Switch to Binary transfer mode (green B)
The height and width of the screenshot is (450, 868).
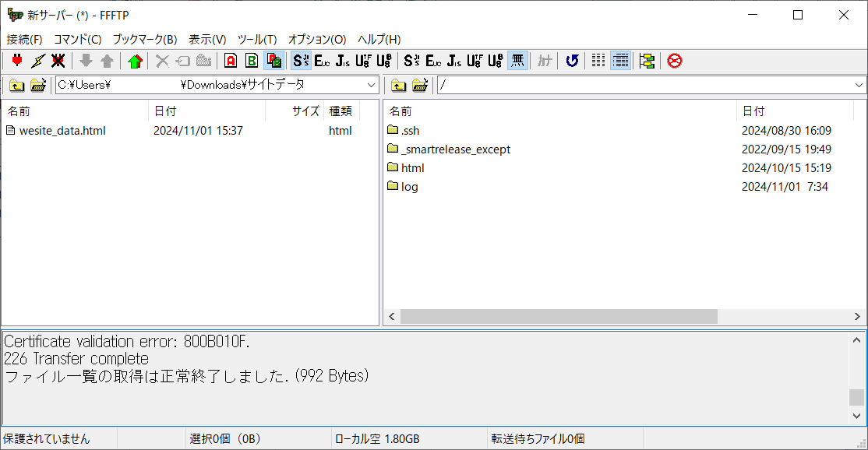coord(252,61)
